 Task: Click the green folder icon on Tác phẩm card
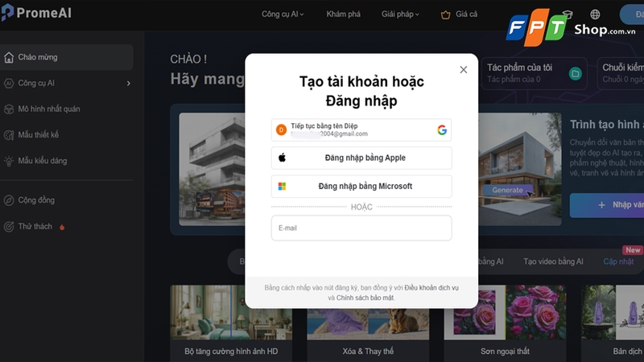575,73
